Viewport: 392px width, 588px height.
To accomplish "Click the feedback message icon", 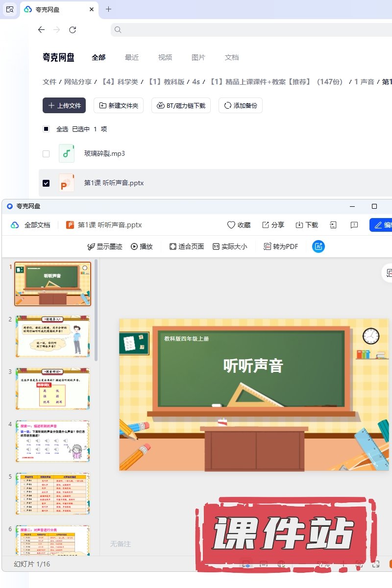I will pyautogui.click(x=354, y=225).
